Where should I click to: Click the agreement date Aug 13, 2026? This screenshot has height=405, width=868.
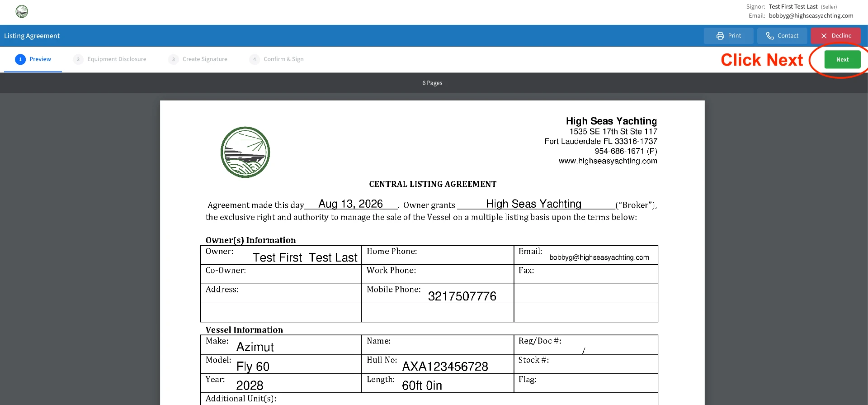pos(350,204)
